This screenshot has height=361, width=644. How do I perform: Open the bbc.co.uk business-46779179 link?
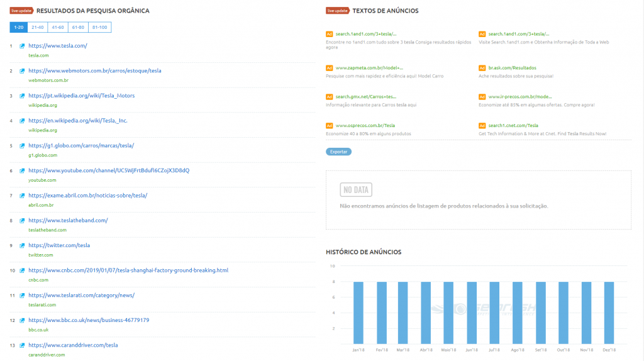(89, 320)
